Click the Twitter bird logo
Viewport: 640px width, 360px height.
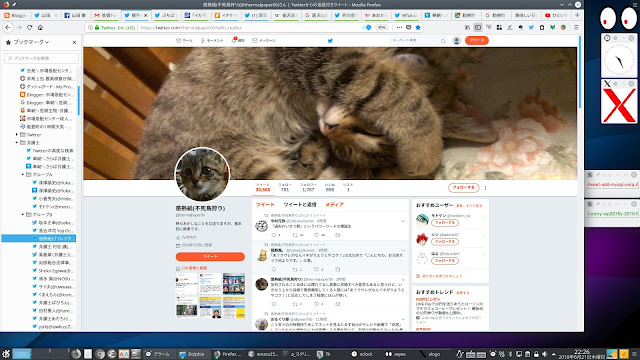[x=330, y=41]
